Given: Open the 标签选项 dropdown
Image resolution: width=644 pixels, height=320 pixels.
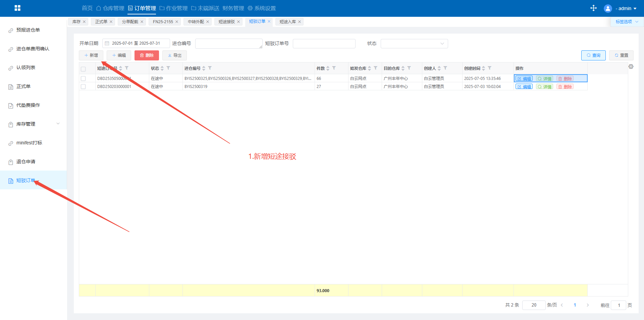Looking at the screenshot, I should tap(627, 22).
